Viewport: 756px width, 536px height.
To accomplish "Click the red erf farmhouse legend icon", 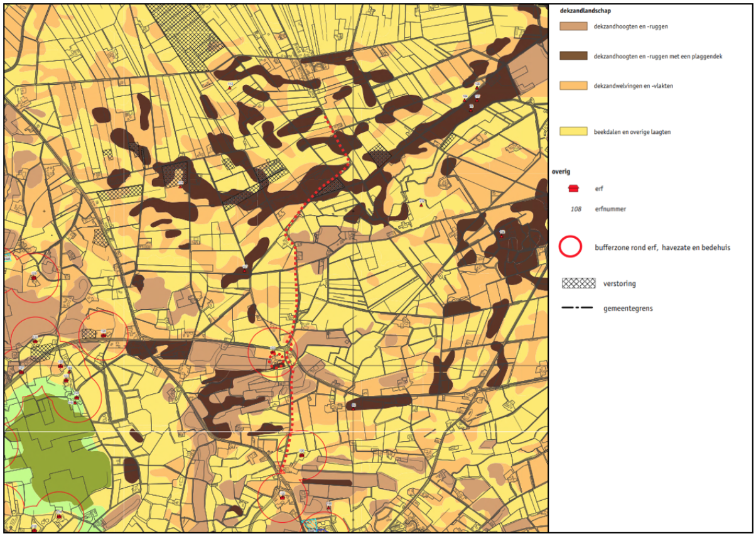I will click(x=573, y=188).
